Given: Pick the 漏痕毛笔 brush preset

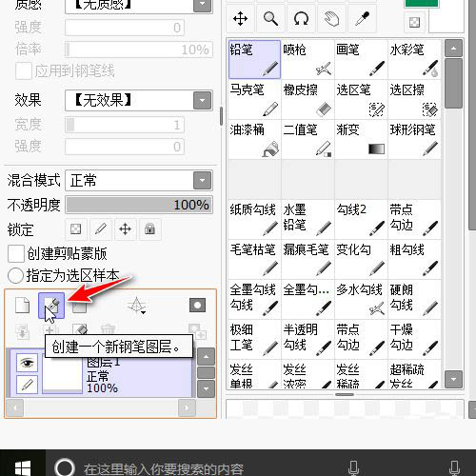Looking at the screenshot, I should click(307, 260).
